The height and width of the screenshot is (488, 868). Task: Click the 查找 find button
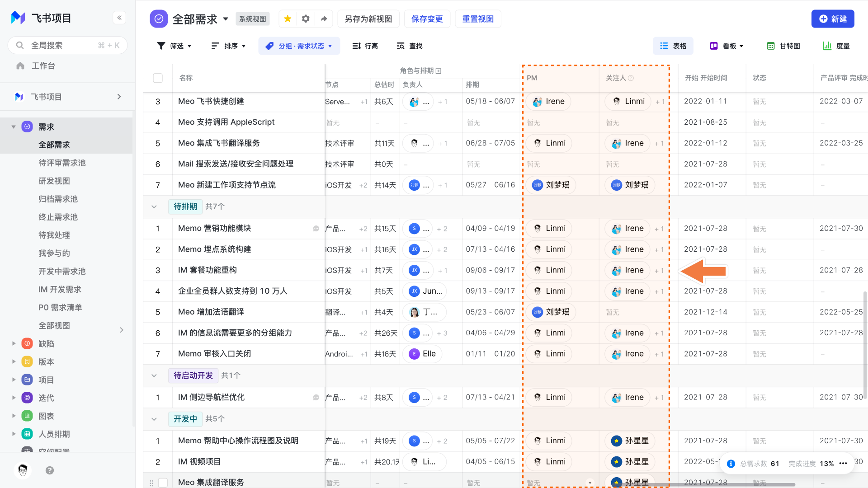(410, 46)
